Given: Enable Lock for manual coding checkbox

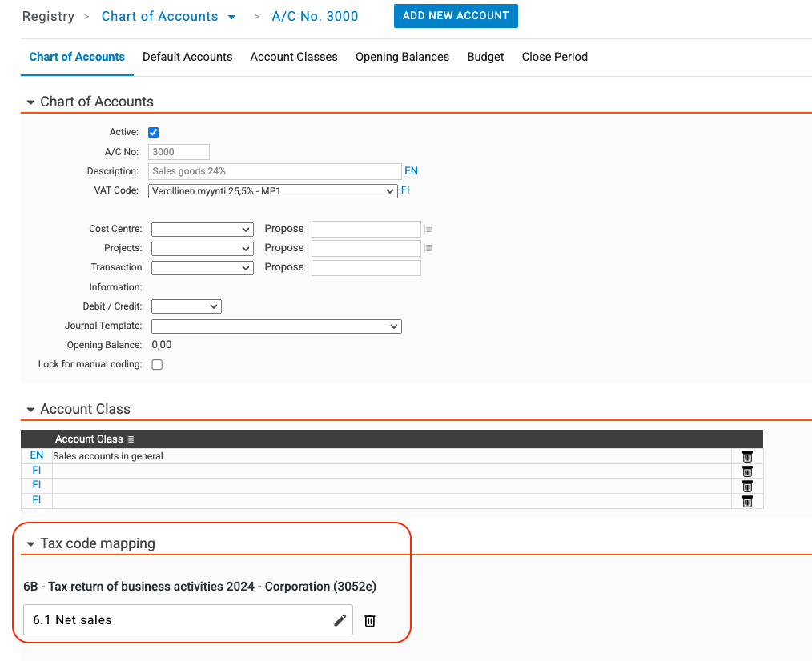Looking at the screenshot, I should pyautogui.click(x=157, y=365).
